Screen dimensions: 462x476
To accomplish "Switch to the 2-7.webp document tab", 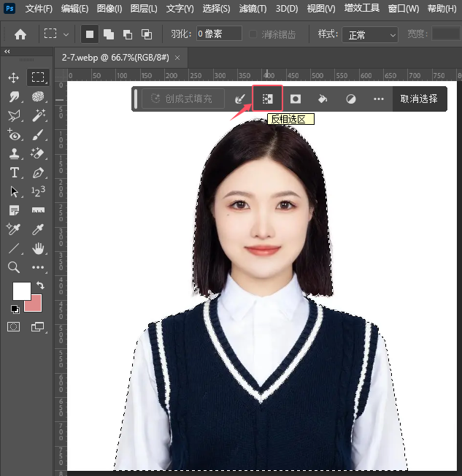I will tap(115, 58).
